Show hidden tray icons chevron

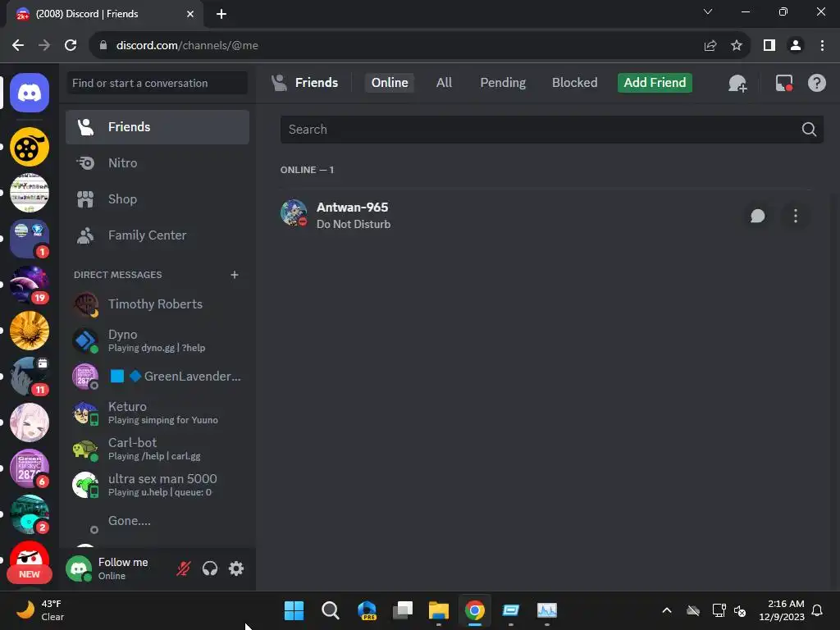pos(666,610)
